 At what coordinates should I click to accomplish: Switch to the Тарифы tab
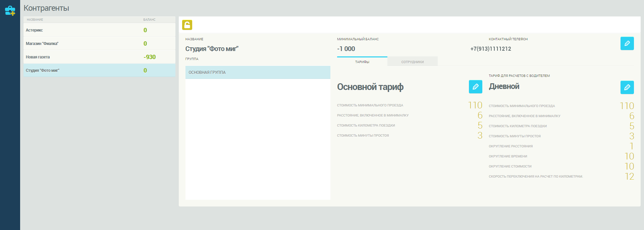[x=362, y=62]
